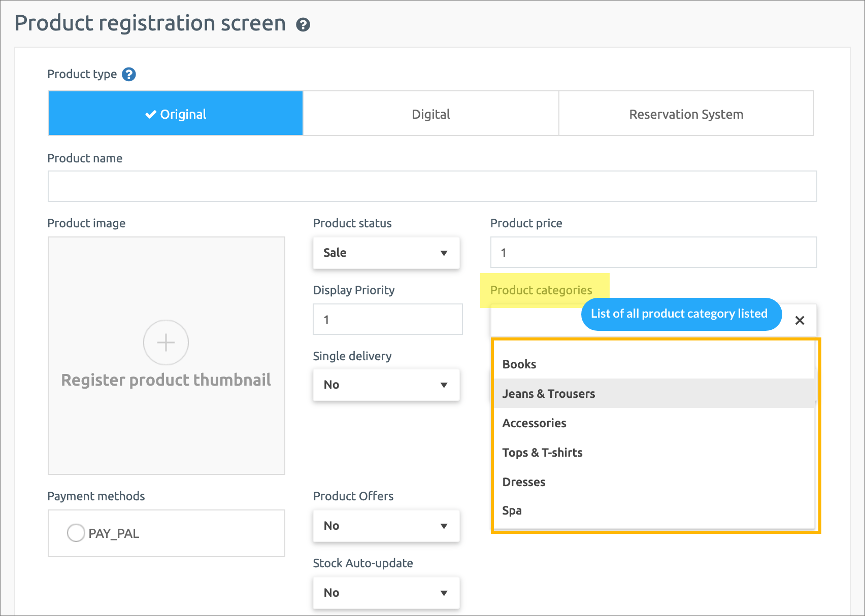Click the plus icon to add thumbnail
The width and height of the screenshot is (865, 616).
pyautogui.click(x=166, y=343)
